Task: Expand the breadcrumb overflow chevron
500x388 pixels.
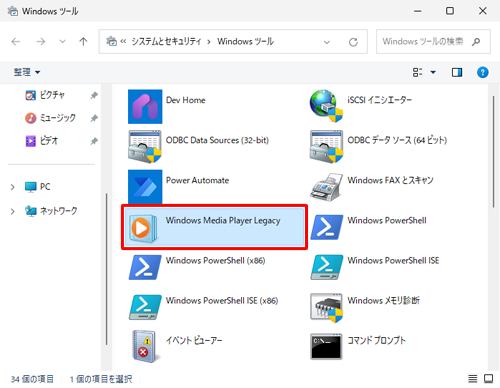Action: 123,41
